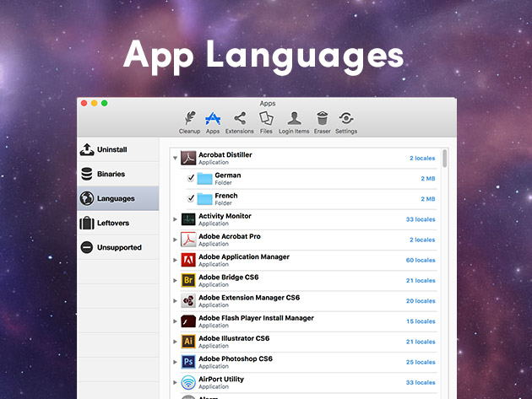Select the Languages sidebar label
532x399 pixels.
tap(116, 198)
